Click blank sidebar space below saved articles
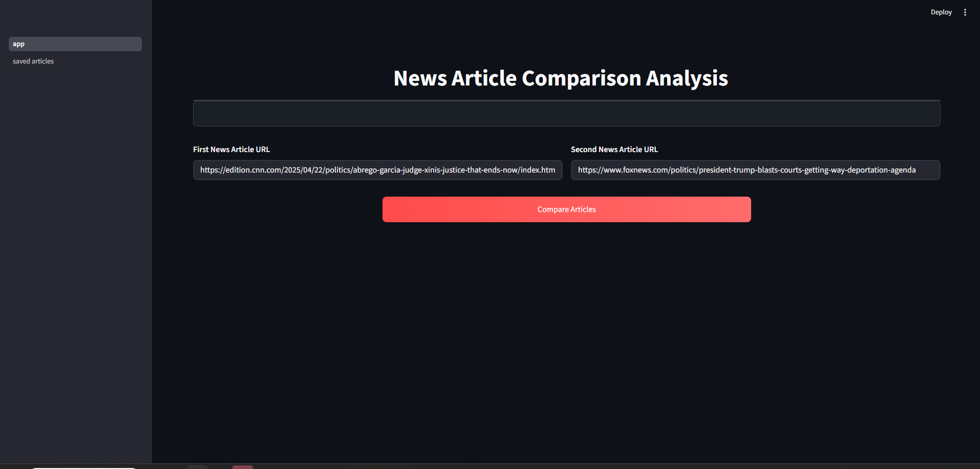This screenshot has width=980, height=469. 76,256
